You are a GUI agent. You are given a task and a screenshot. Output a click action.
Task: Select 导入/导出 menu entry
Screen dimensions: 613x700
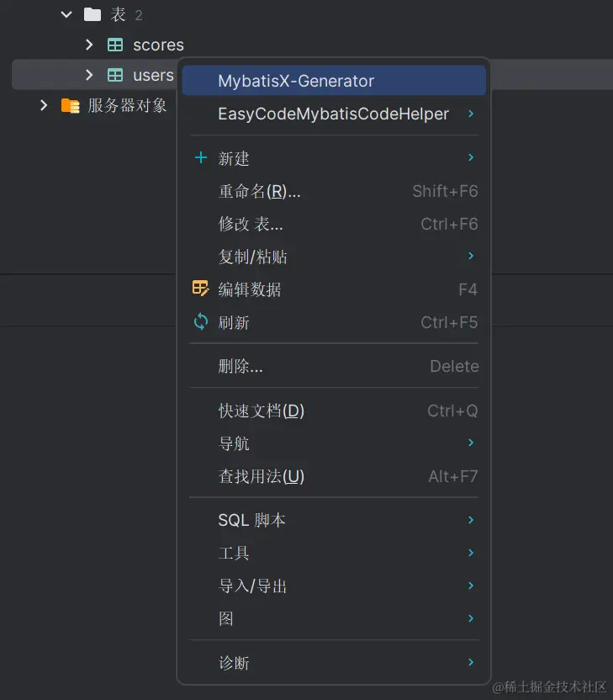coord(334,586)
